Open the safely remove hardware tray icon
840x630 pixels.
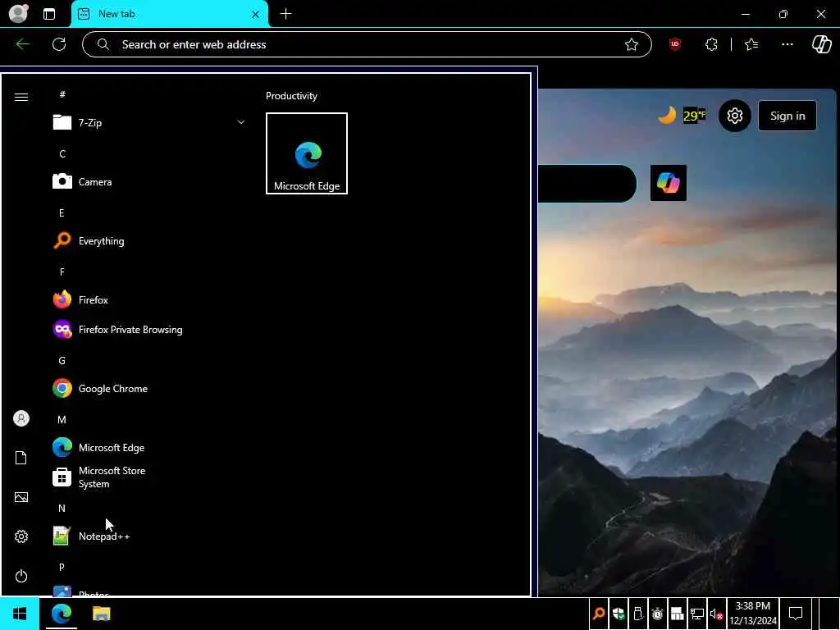click(x=638, y=614)
